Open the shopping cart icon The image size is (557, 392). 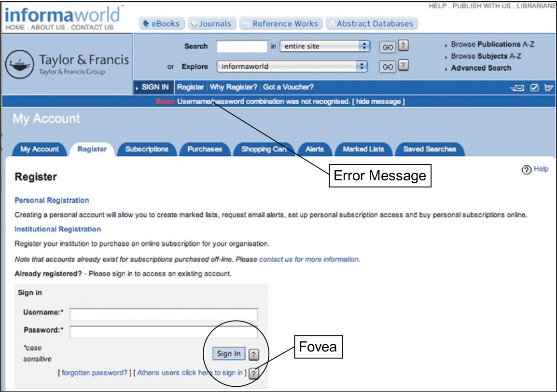[549, 88]
